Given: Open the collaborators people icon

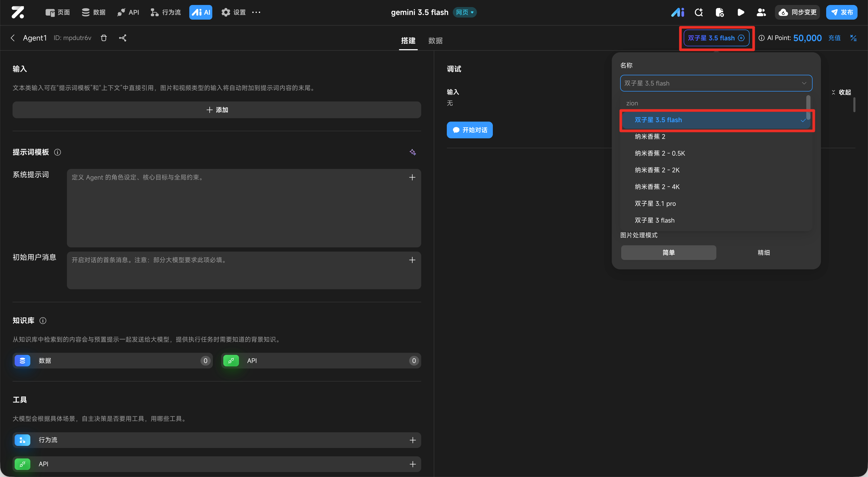Looking at the screenshot, I should (x=761, y=12).
